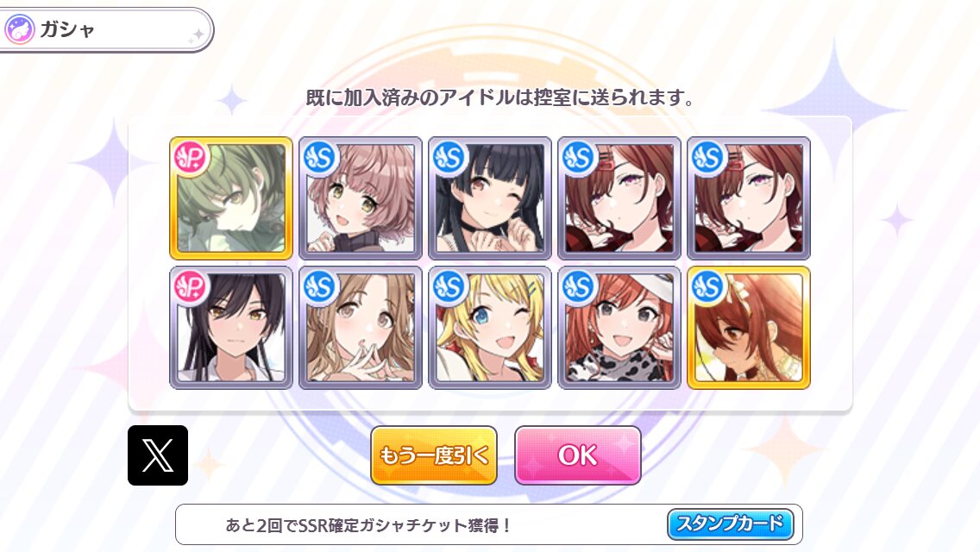Open the green-haired P-SSR idol card
This screenshot has width=980, height=552.
231,198
